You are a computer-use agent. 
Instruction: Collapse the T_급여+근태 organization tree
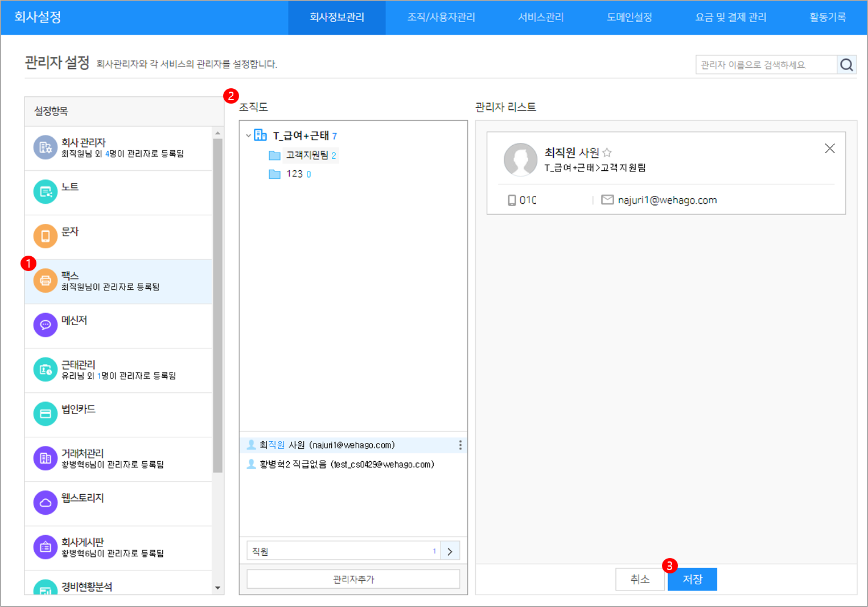click(249, 136)
